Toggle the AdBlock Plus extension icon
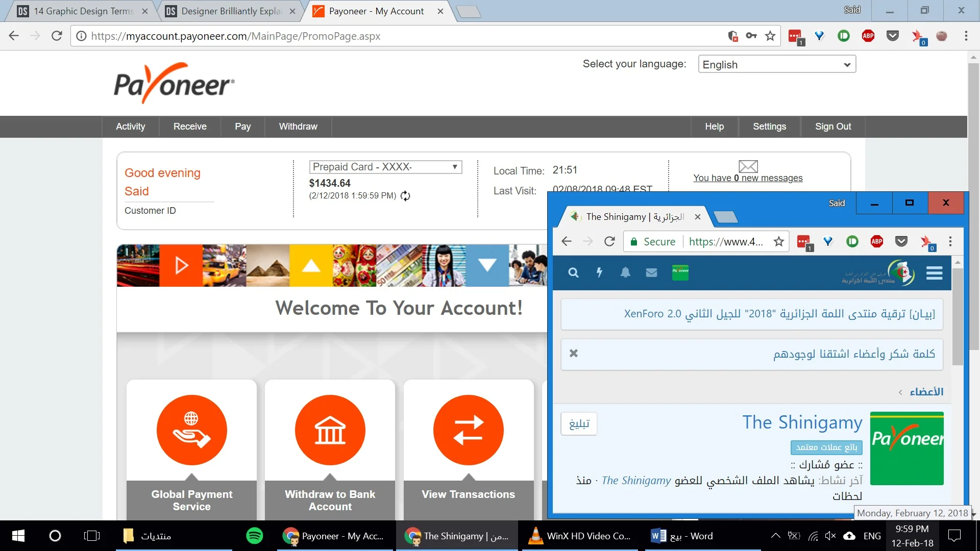Viewport: 980px width, 551px height. (868, 36)
